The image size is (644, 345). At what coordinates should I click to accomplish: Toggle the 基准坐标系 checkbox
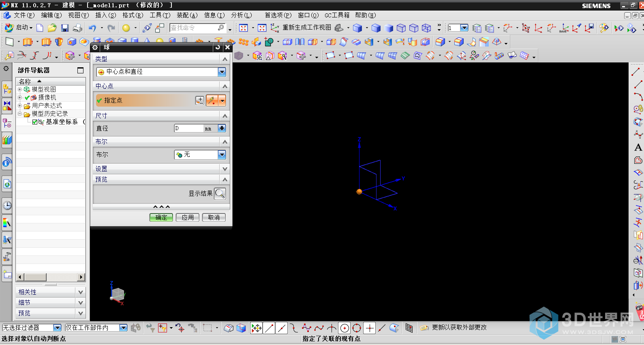(35, 122)
